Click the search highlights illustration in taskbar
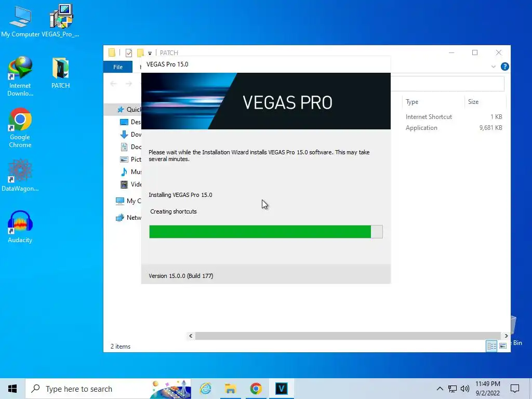Viewport: 532px width, 399px height. pos(170,389)
